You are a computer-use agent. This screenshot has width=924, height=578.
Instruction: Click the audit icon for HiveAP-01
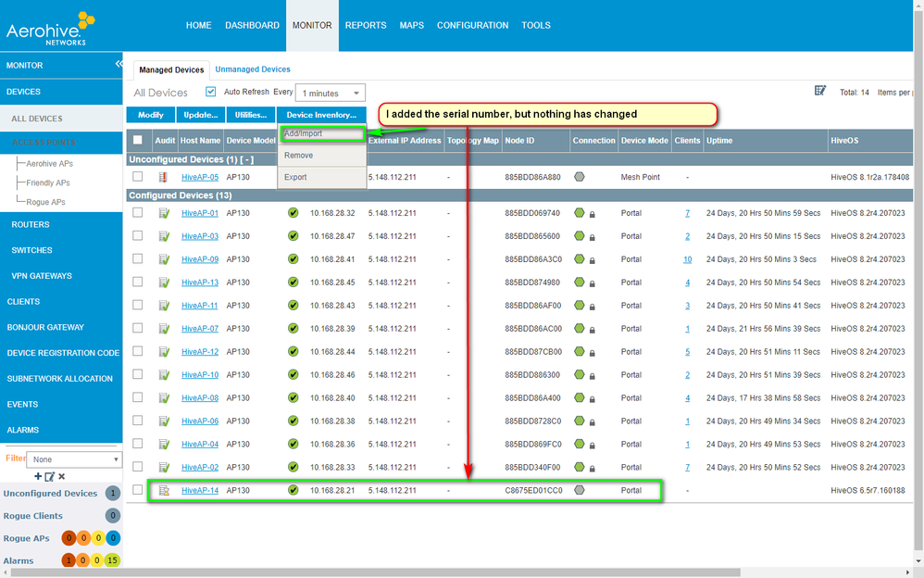click(164, 213)
